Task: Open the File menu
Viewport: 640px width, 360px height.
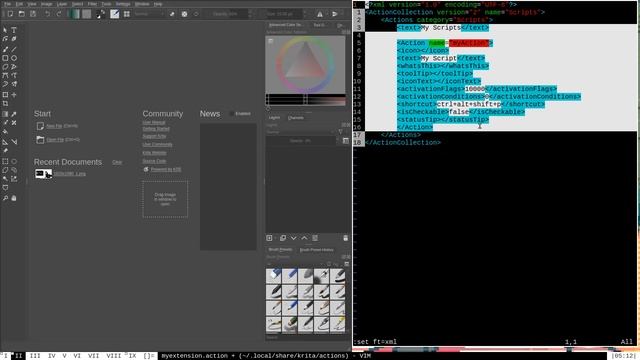Action: (x=7, y=4)
